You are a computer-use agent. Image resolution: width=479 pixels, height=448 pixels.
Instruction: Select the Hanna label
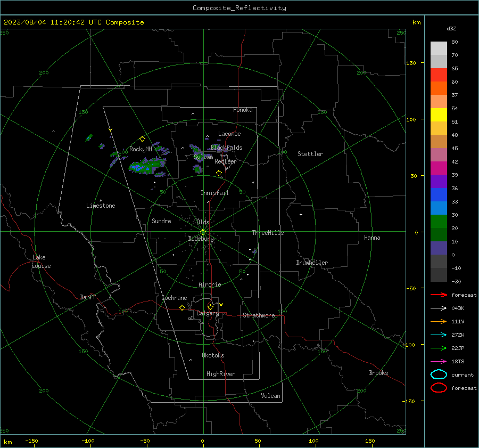pyautogui.click(x=372, y=238)
